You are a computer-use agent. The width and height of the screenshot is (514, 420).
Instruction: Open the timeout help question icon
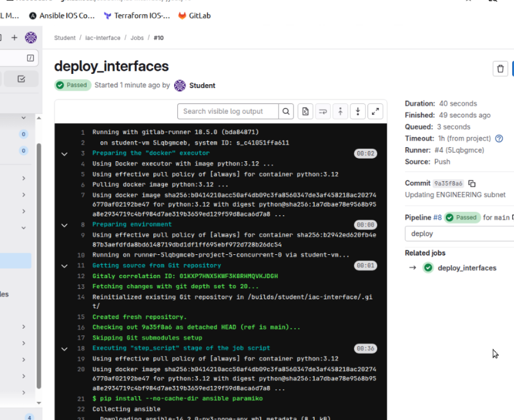(499, 139)
